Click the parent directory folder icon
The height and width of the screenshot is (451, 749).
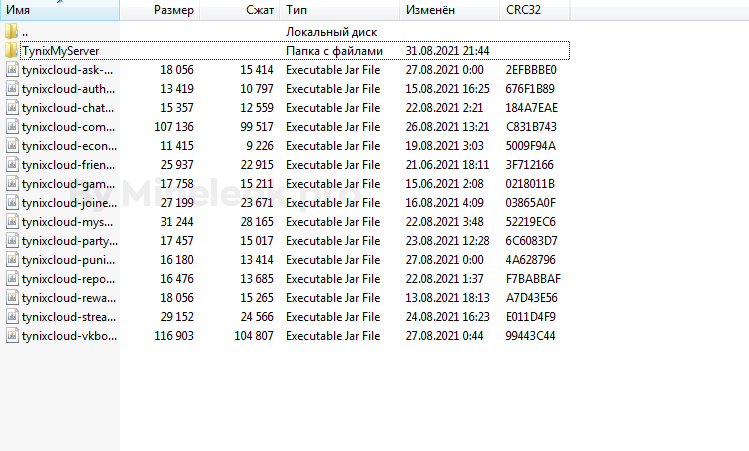(11, 32)
